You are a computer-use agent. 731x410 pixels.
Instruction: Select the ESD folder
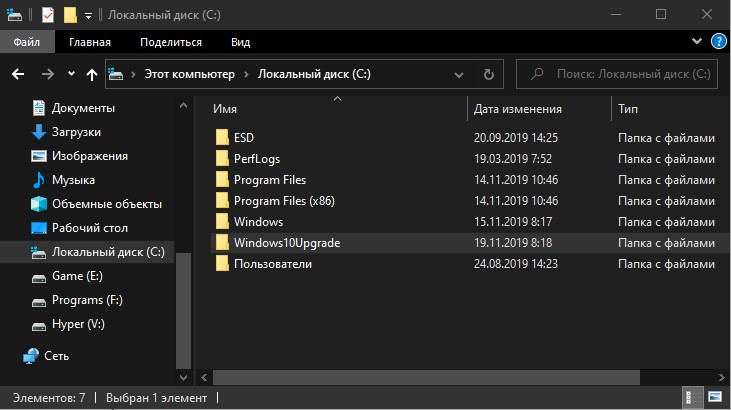pos(244,138)
